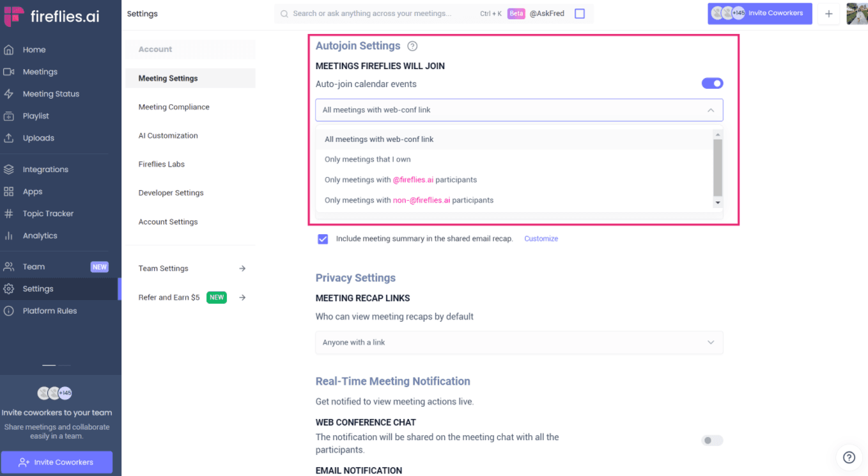Image resolution: width=868 pixels, height=476 pixels.
Task: Click the Integrations layers icon
Action: pyautogui.click(x=9, y=170)
